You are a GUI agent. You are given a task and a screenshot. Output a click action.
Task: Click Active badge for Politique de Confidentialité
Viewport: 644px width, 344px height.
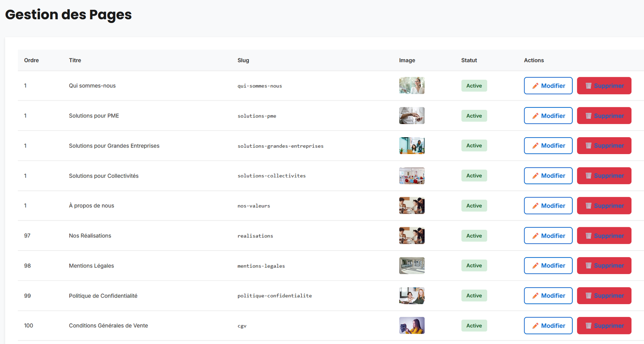[x=474, y=296]
